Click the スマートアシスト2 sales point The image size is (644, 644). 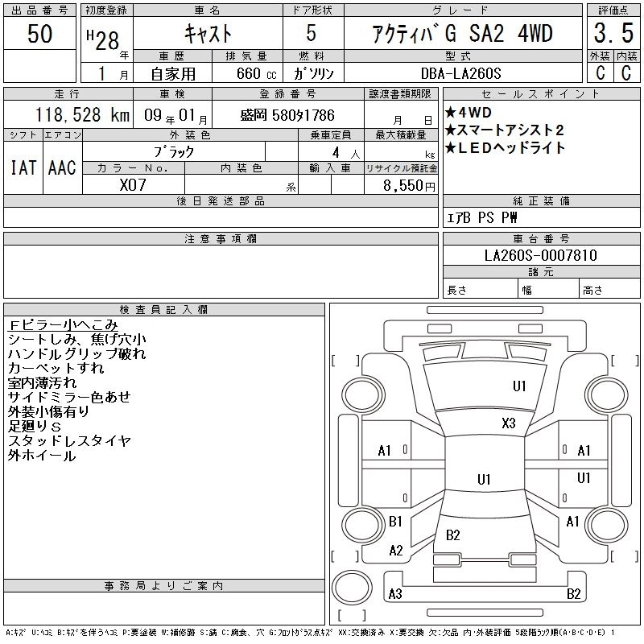click(505, 130)
